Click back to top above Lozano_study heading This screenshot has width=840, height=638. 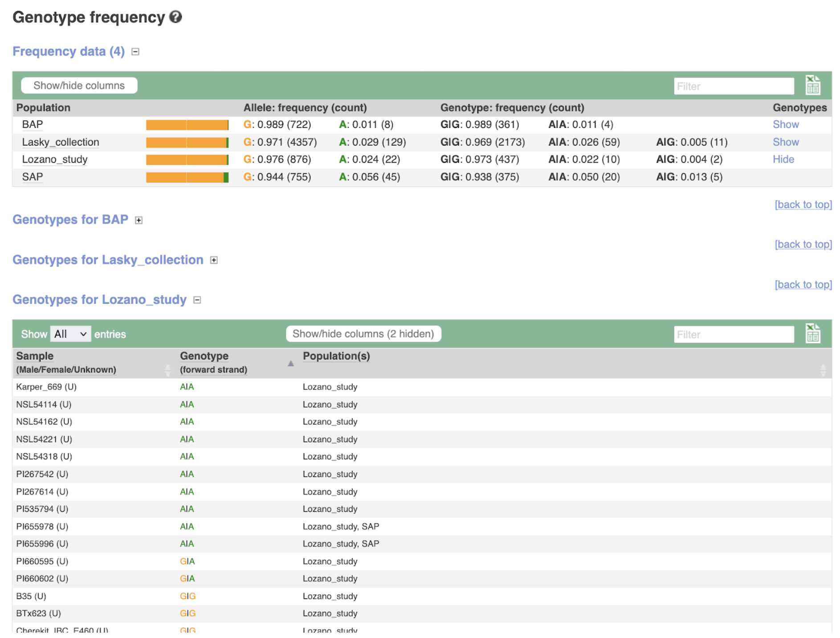(x=803, y=284)
